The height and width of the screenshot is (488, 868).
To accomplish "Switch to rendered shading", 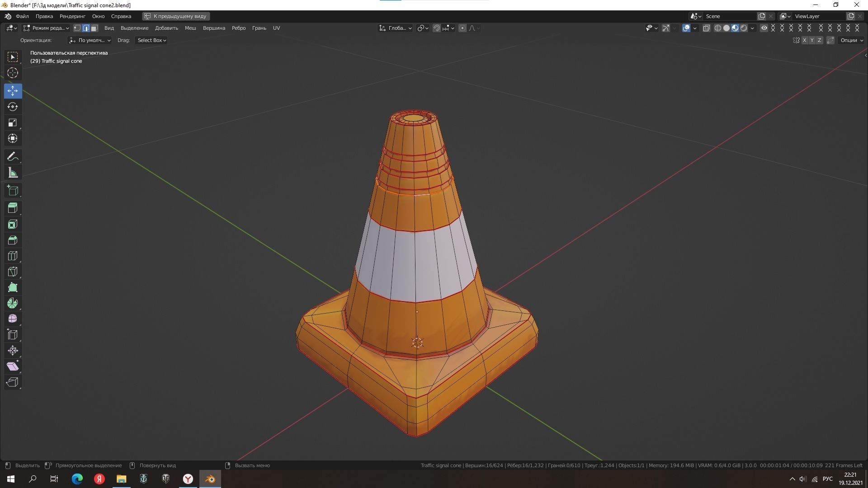I will coord(744,28).
